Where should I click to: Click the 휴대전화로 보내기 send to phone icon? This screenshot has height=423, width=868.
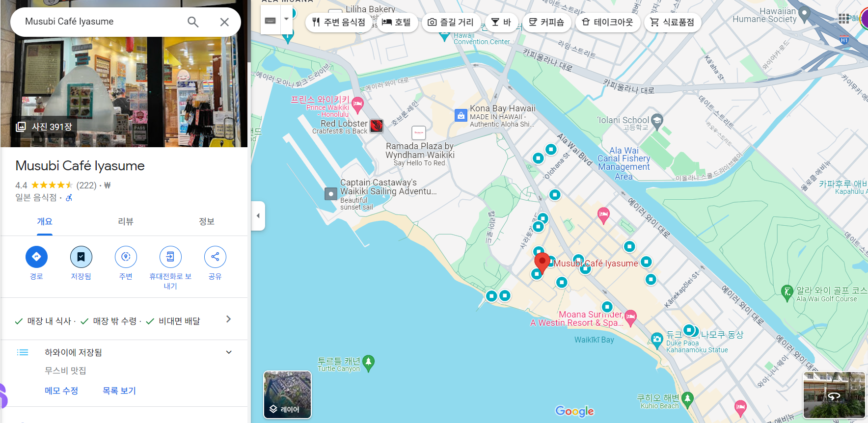(x=170, y=257)
